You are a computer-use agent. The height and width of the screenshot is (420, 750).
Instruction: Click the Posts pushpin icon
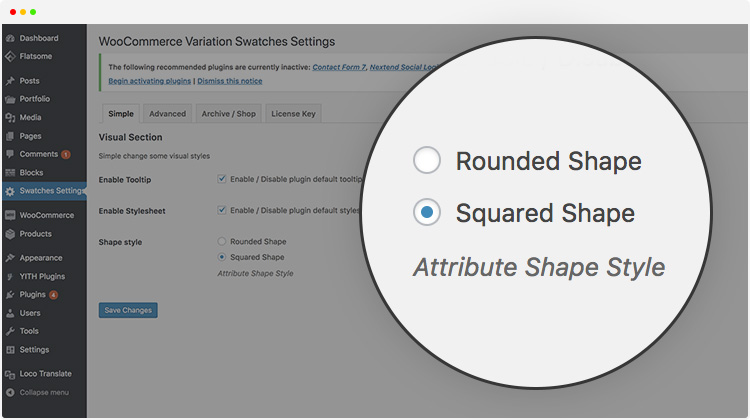click(x=10, y=81)
